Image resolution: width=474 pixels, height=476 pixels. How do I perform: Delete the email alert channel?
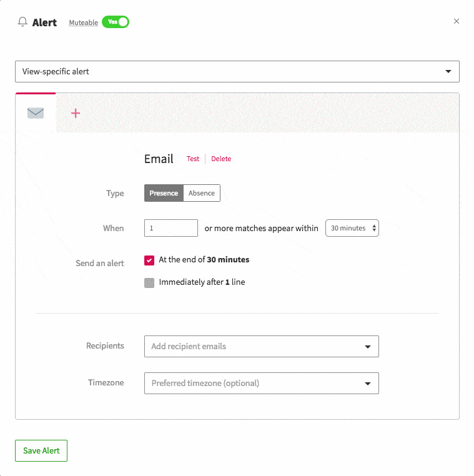221,159
